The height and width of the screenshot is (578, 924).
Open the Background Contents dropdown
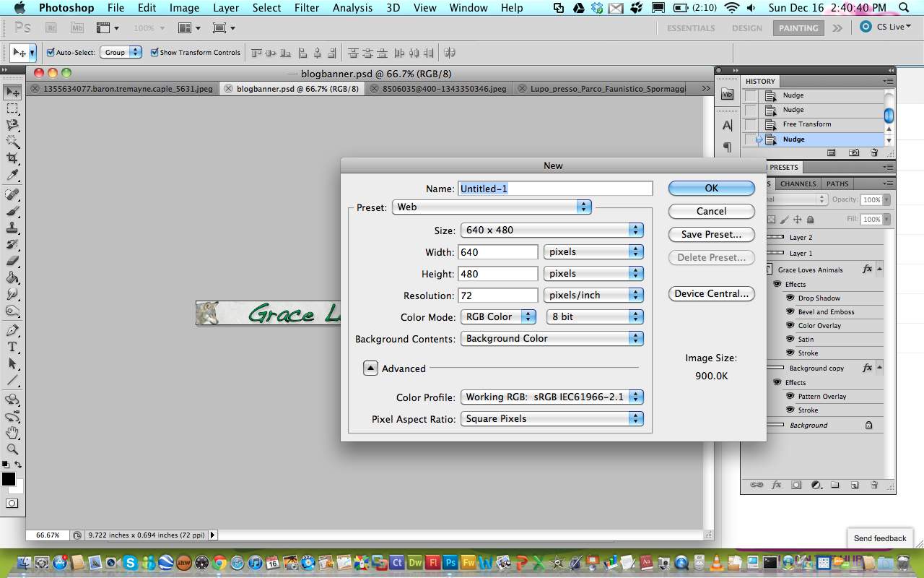click(x=552, y=338)
